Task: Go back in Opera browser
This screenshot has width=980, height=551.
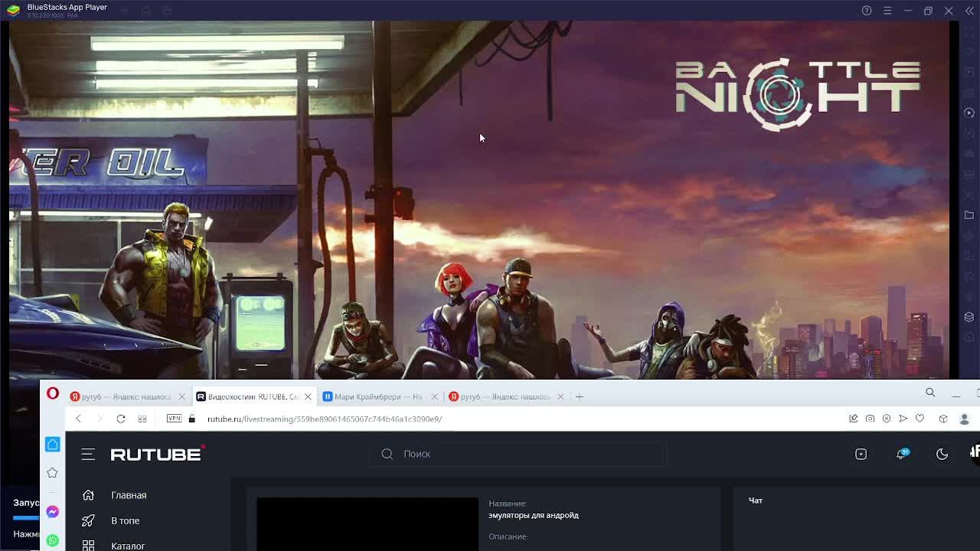Action: [78, 419]
